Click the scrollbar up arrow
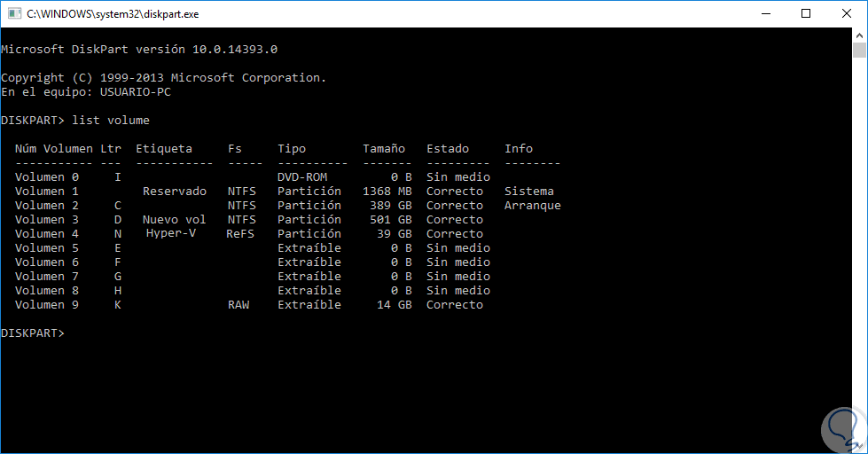 (x=859, y=35)
